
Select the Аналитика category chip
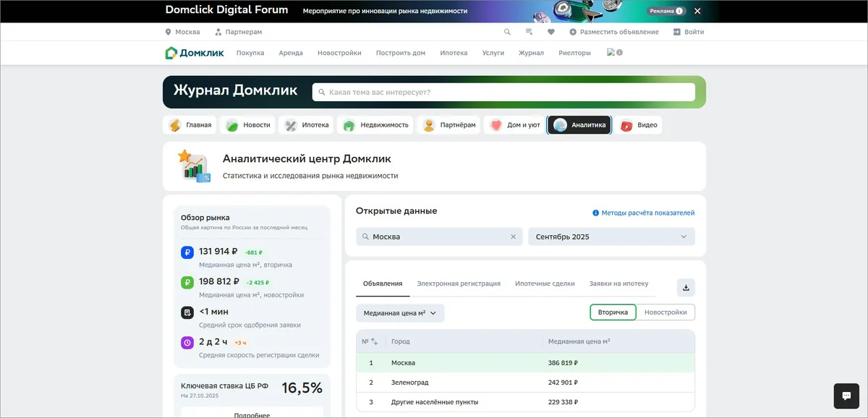coord(579,125)
